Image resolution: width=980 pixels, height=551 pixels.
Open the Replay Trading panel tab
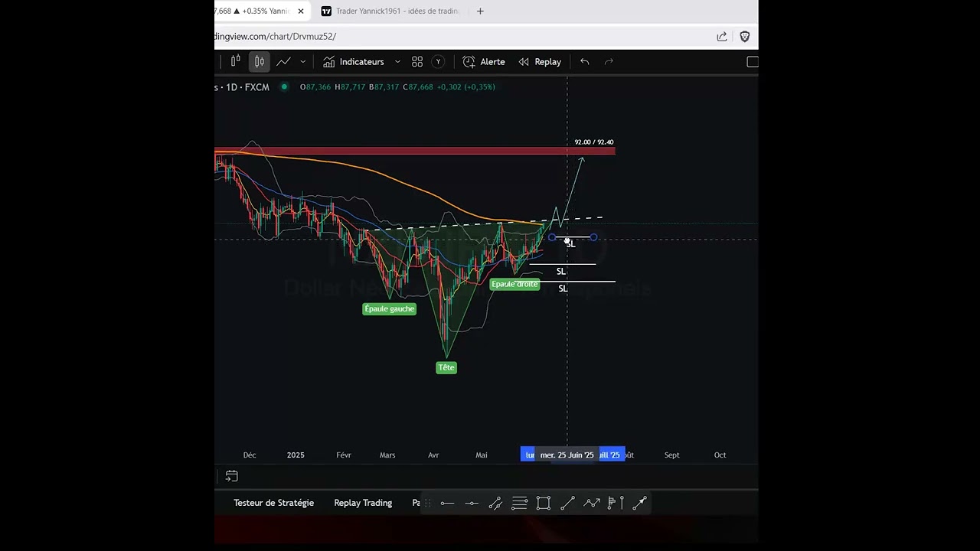coord(363,503)
